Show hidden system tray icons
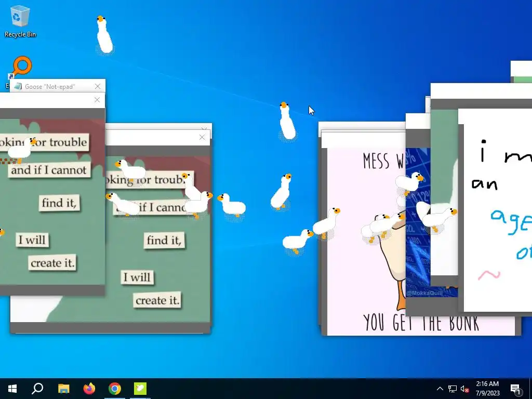The height and width of the screenshot is (399, 532). pos(440,389)
